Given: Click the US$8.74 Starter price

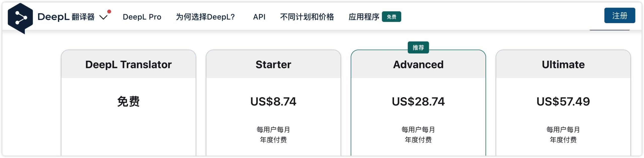Looking at the screenshot, I should click(273, 102).
